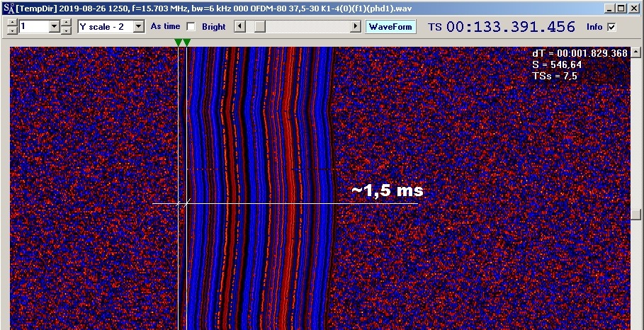644x330 pixels.
Task: Click the left green triangle time marker
Action: click(x=179, y=42)
